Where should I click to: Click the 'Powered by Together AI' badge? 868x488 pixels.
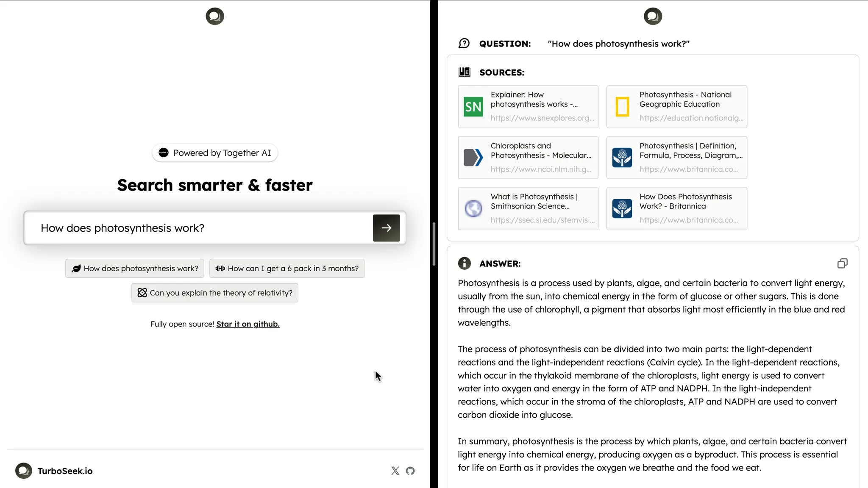pos(215,153)
